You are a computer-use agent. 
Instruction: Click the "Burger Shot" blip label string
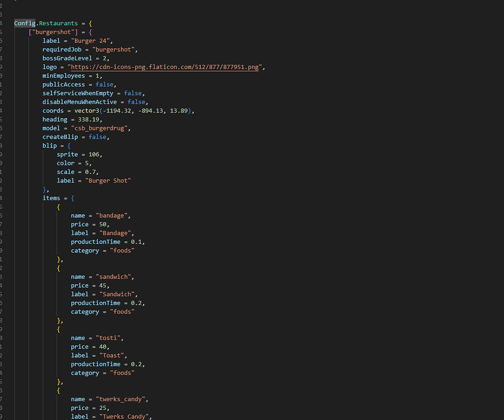pyautogui.click(x=108, y=181)
